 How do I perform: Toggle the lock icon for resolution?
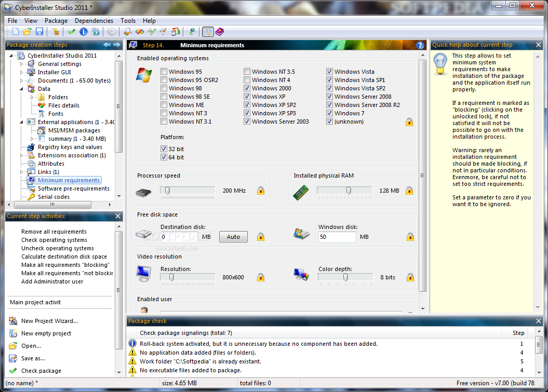[261, 277]
